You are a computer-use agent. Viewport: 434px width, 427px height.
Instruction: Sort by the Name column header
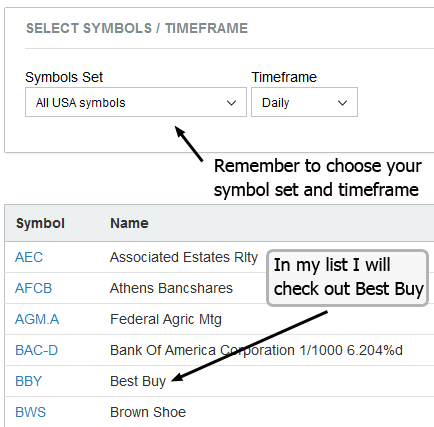tap(129, 223)
